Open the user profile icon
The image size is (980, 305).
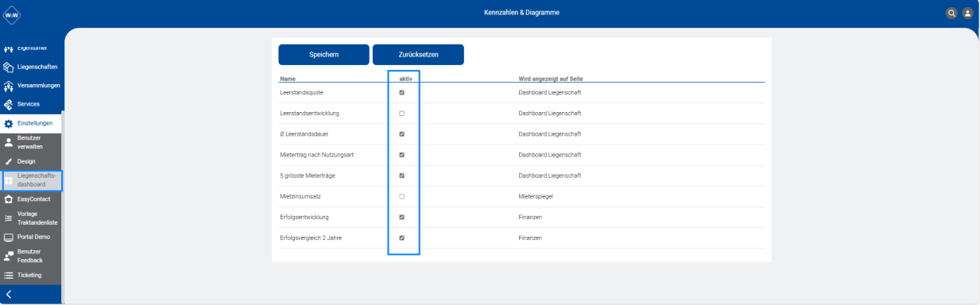point(967,14)
